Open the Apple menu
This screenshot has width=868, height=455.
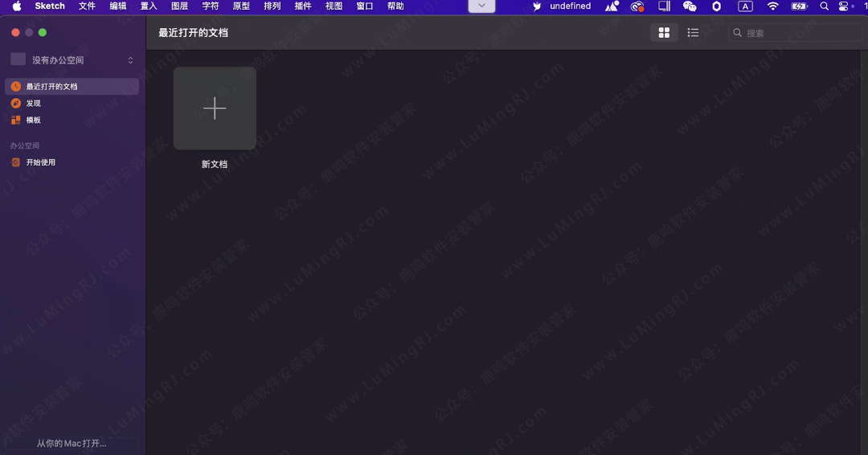pos(17,6)
